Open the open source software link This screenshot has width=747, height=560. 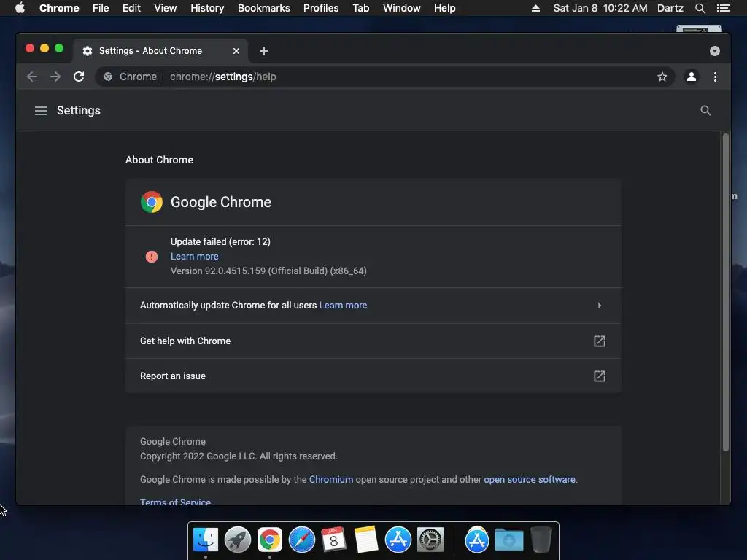[530, 480]
